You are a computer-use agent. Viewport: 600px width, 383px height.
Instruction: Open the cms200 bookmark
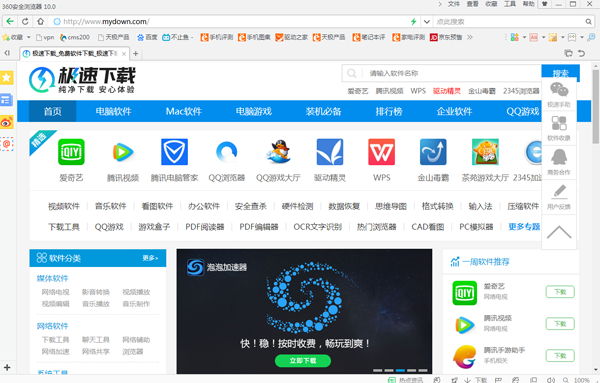[x=75, y=37]
